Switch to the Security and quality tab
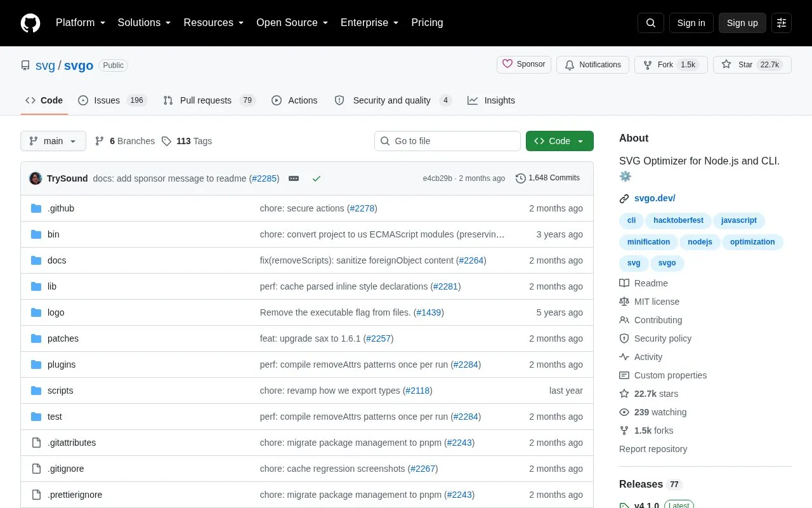The height and width of the screenshot is (508, 812). 393,100
